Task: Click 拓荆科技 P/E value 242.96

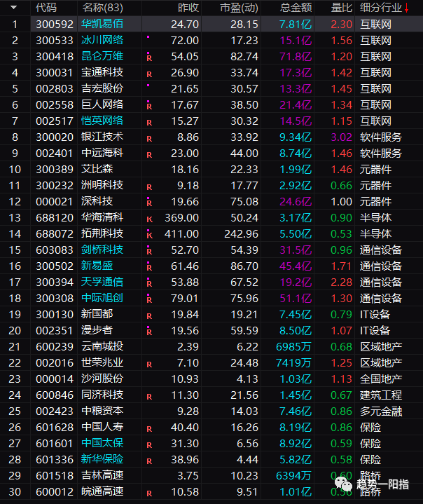Action: (x=241, y=233)
